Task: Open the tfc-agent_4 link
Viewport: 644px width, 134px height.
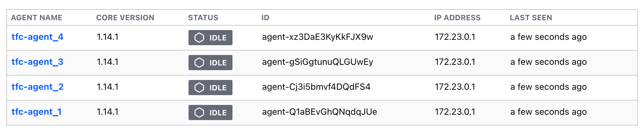Action: pyautogui.click(x=37, y=37)
